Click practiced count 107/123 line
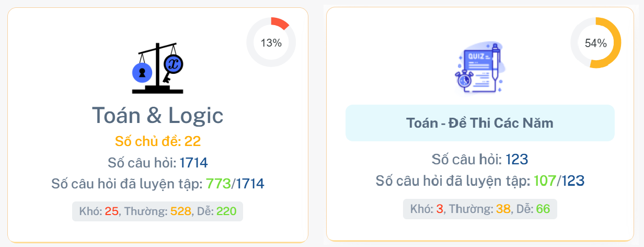The height and width of the screenshot is (247, 644). (479, 181)
